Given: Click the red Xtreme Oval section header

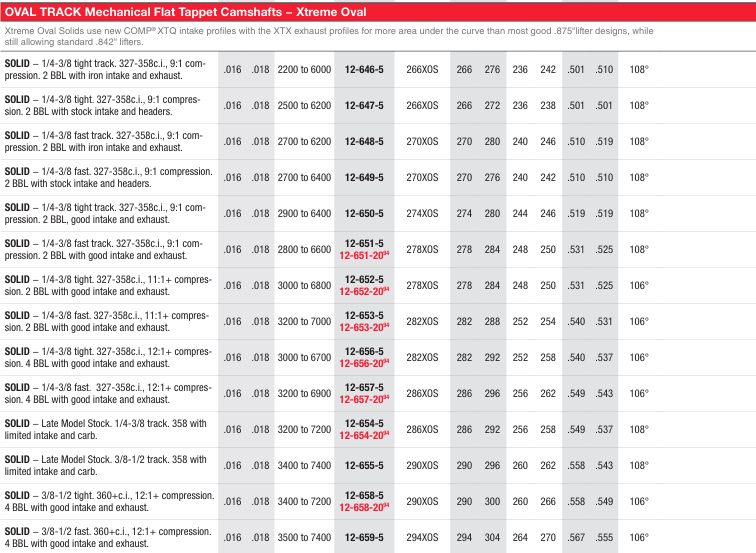Looking at the screenshot, I should pos(378,12).
